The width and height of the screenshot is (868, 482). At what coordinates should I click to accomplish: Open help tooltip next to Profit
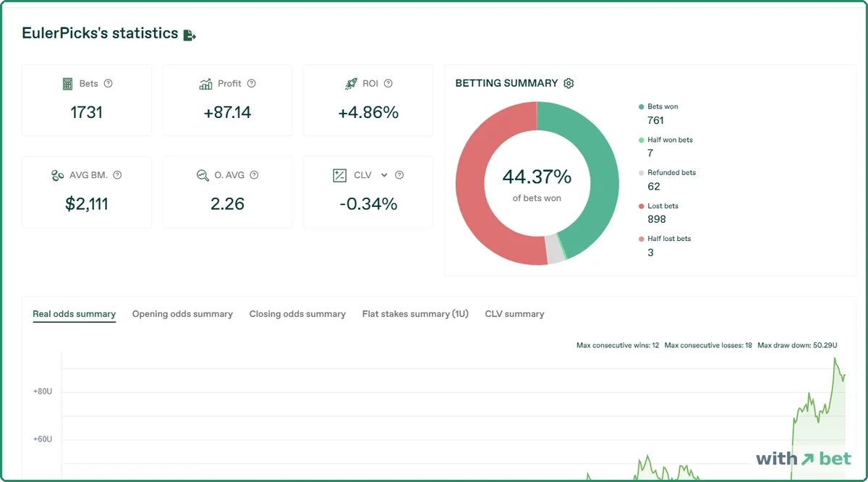point(252,83)
